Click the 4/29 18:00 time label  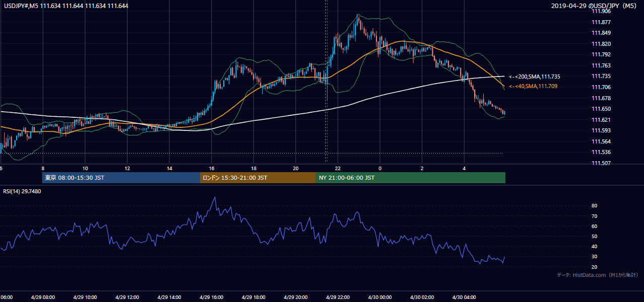pyautogui.click(x=253, y=297)
